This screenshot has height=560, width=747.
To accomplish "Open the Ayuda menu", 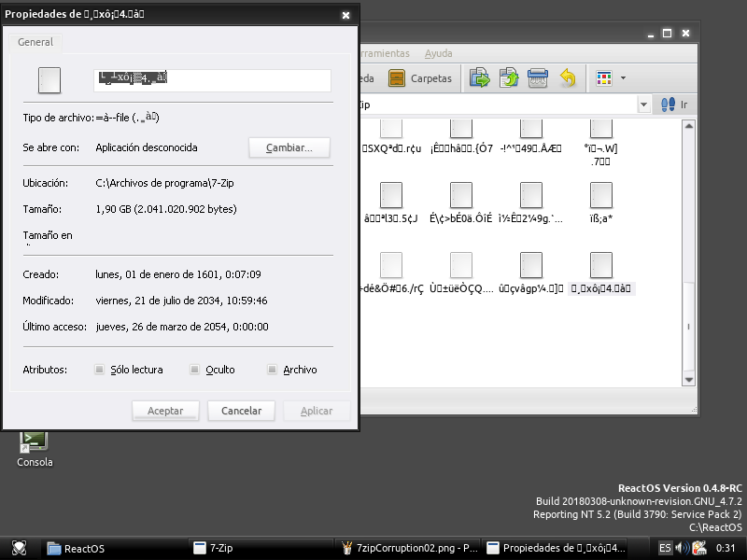I will coord(438,53).
